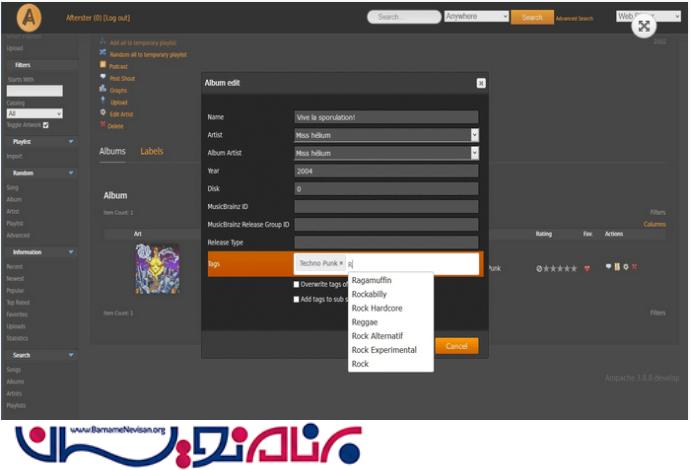This screenshot has height=470, width=690.
Task: Remove the Techno Punk tag with its x
Action: [x=341, y=263]
